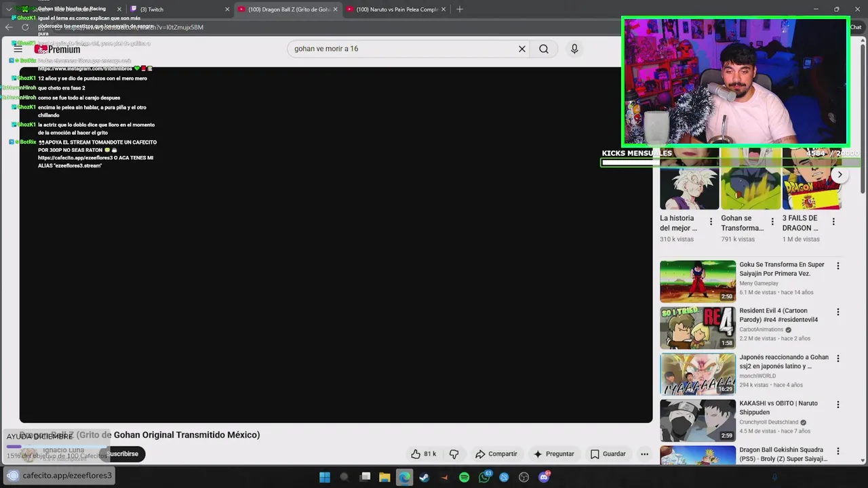
Task: Options menu for 3 FAILS DE DRAGON
Action: click(x=833, y=222)
